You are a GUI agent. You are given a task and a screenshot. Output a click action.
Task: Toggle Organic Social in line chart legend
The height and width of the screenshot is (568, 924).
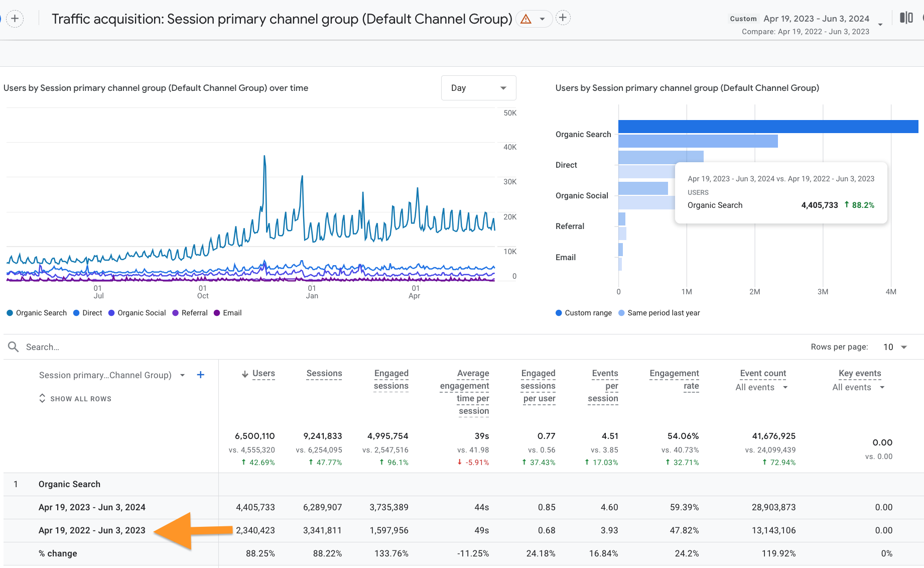137,313
